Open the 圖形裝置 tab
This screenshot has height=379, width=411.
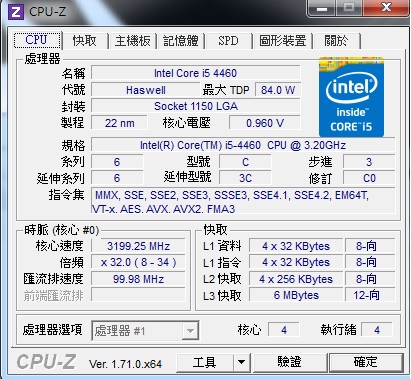pyautogui.click(x=283, y=41)
